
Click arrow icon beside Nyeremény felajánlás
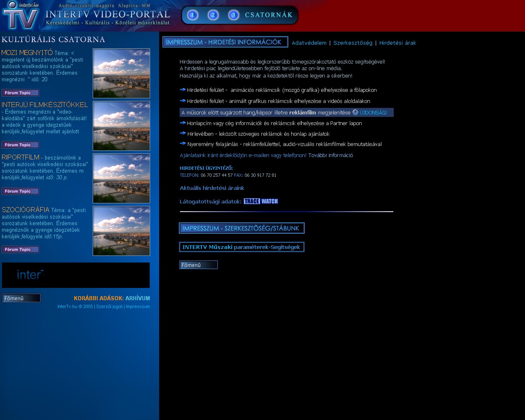(x=183, y=144)
